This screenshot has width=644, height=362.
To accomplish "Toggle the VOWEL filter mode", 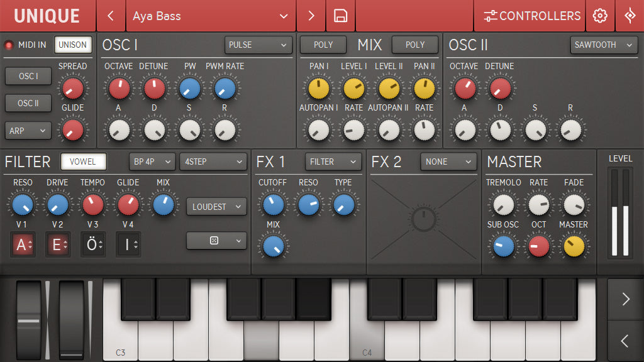I will pos(83,162).
